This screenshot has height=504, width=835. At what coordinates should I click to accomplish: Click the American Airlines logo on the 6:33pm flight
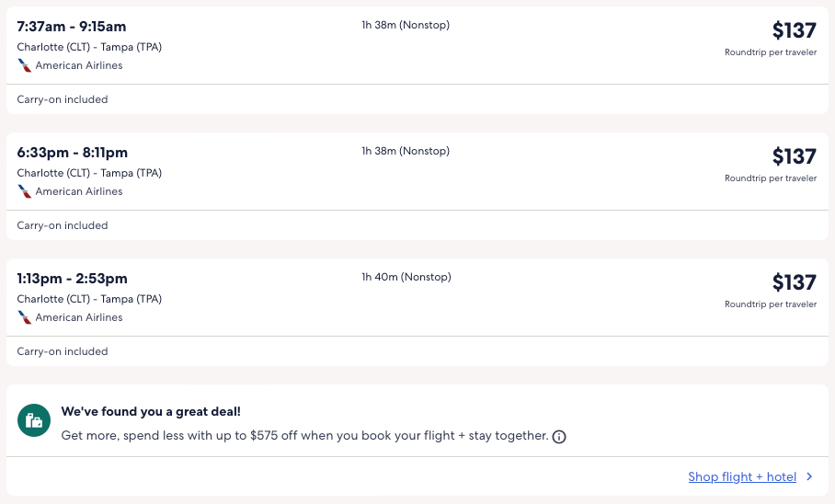pyautogui.click(x=25, y=192)
